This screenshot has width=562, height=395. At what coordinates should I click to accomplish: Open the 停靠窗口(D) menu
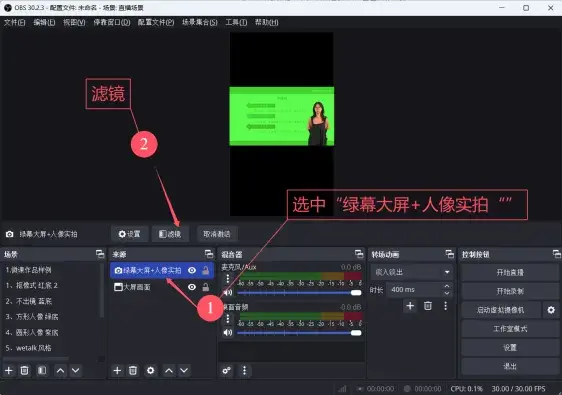111,22
